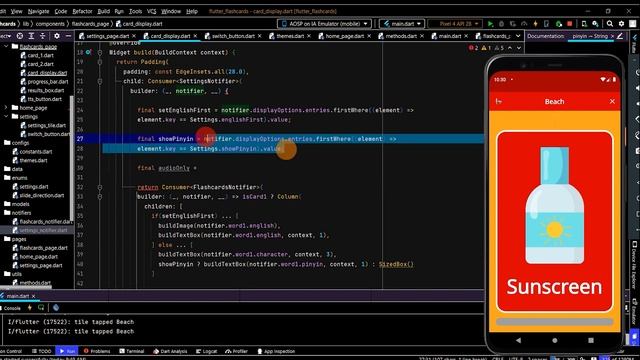Open Pixel 4 API 28 device dropdown
640x360 pixels.
click(455, 24)
